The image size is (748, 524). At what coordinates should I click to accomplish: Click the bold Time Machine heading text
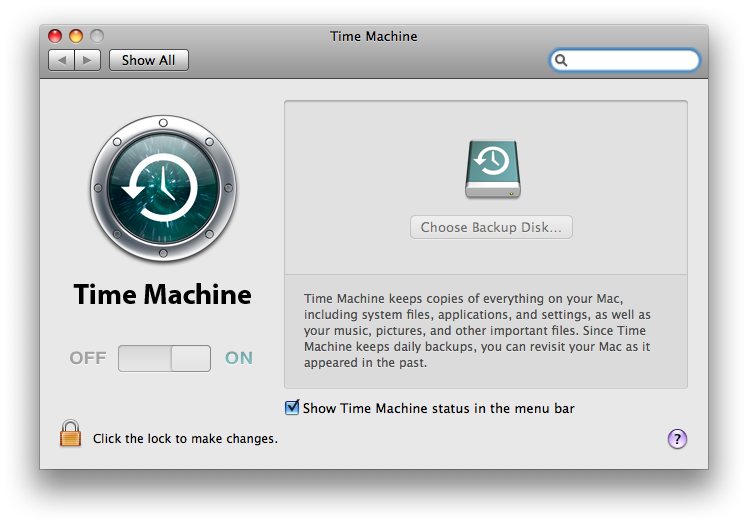pyautogui.click(x=162, y=295)
